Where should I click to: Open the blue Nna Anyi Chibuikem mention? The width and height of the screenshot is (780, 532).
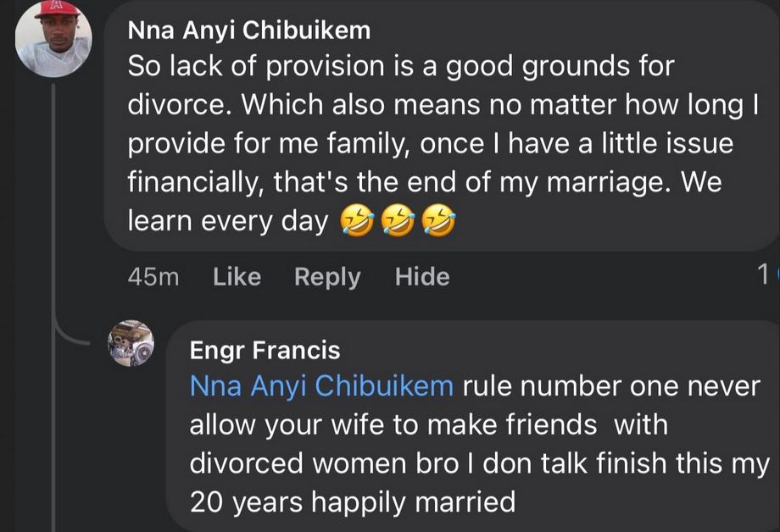pos(322,385)
